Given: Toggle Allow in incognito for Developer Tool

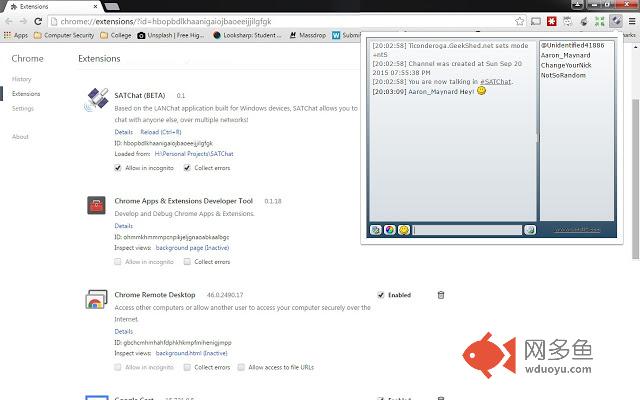Looking at the screenshot, I should click(118, 262).
